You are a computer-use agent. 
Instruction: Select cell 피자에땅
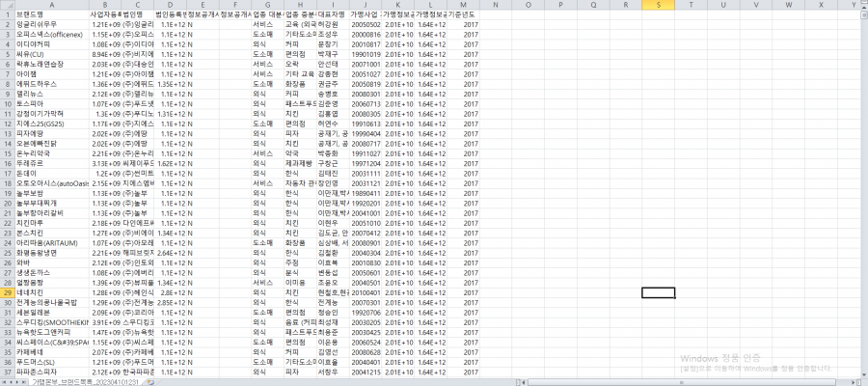(51, 134)
